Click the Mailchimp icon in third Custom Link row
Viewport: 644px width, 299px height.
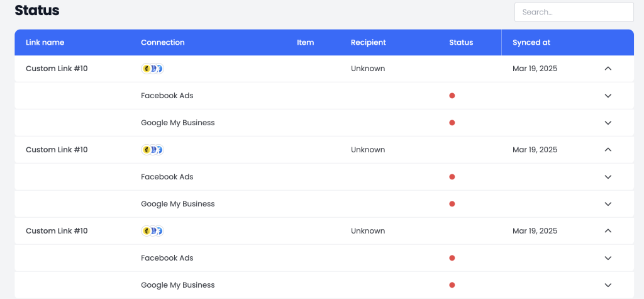tap(146, 231)
